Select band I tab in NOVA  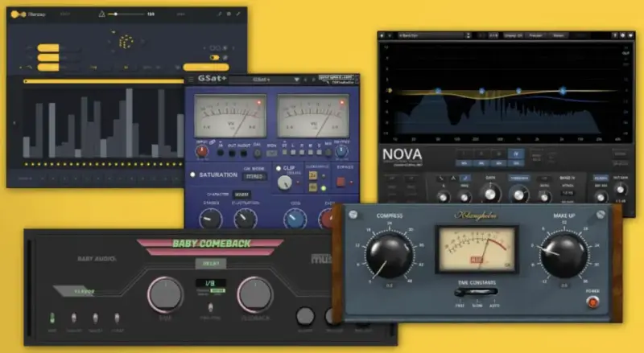(x=464, y=154)
